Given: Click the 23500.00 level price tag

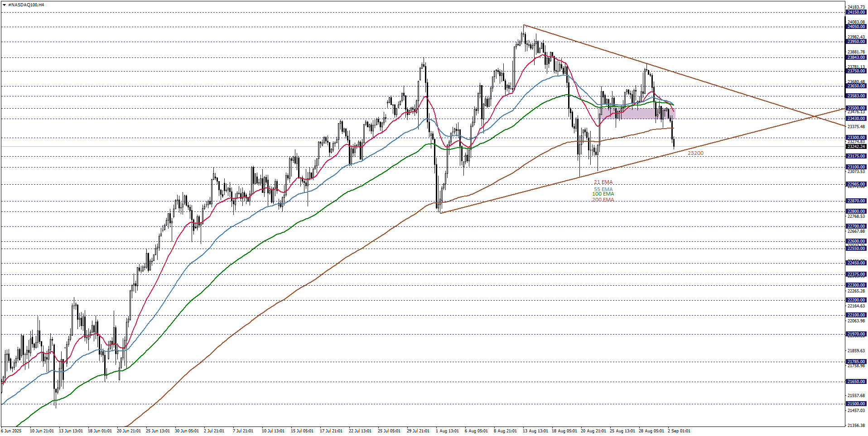Looking at the screenshot, I should [x=856, y=108].
